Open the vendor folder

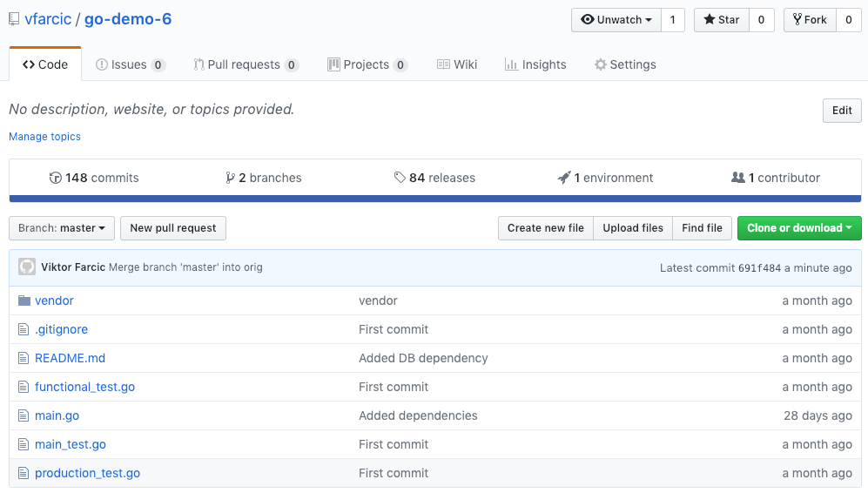[54, 301]
